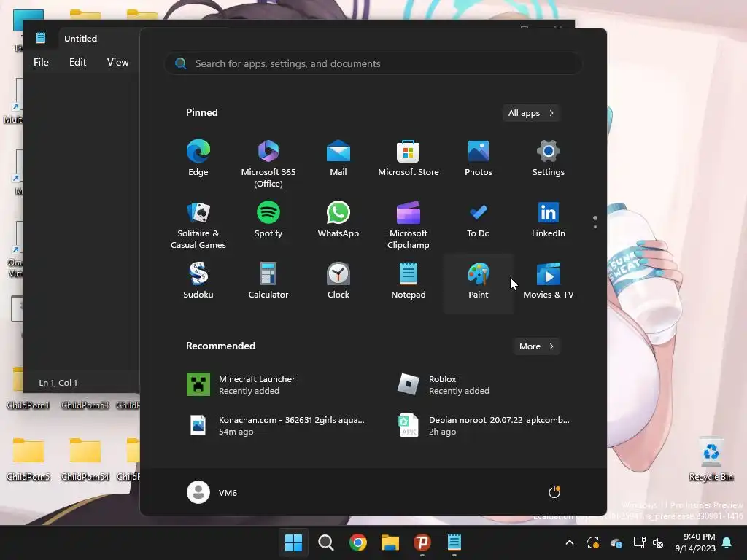Screen dimensions: 747x560
Task: Open Settings from pinned apps
Action: click(549, 158)
